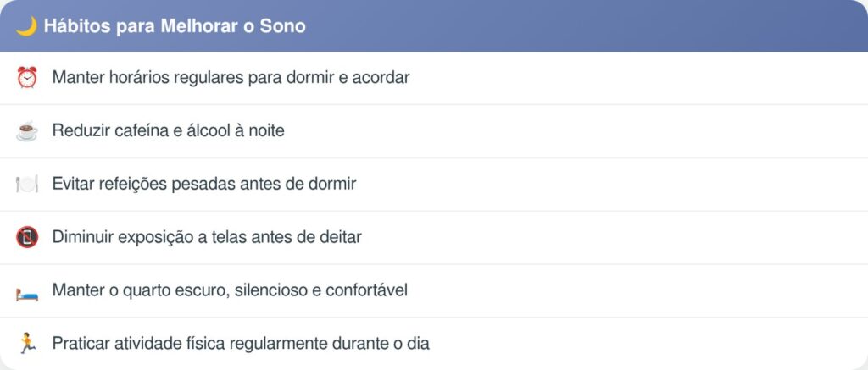
Task: Open Praticar atividade física regularmente durante o dia
Action: coord(241,344)
